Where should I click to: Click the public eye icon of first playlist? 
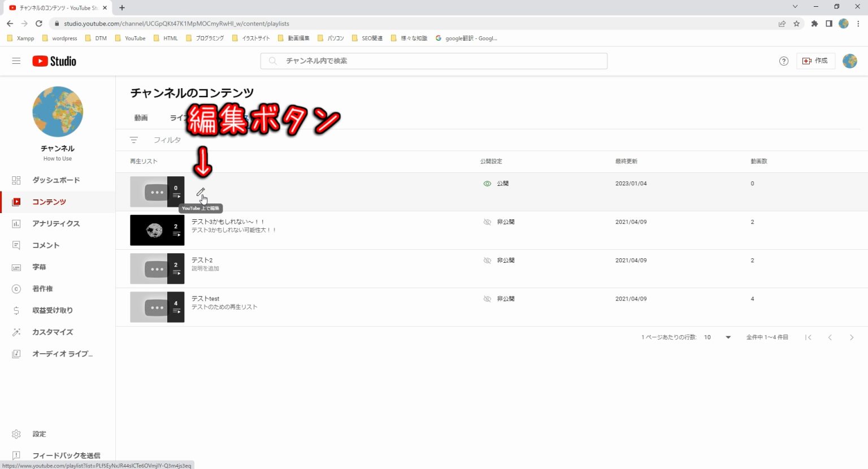click(487, 184)
